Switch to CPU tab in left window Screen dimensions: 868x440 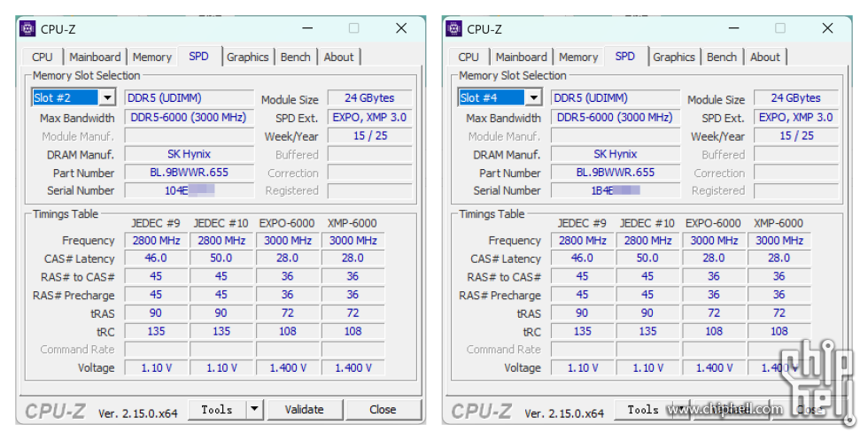click(x=43, y=57)
